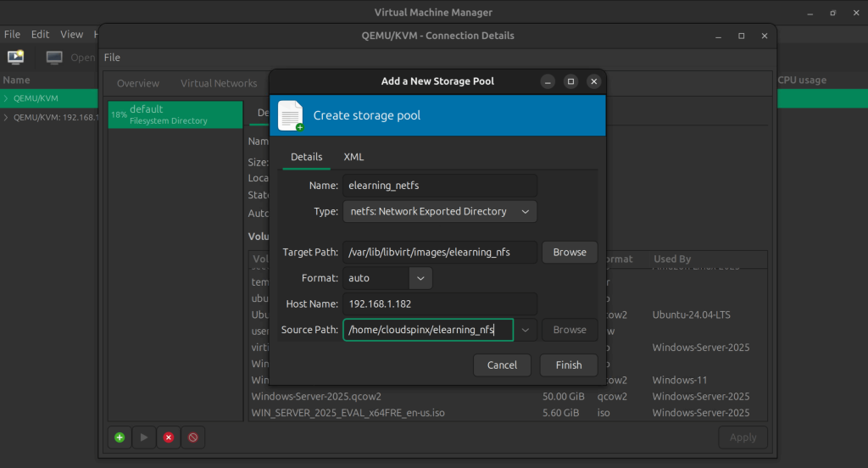
Task: Click the Name column header in Virtual Machine Manager
Action: [17, 81]
